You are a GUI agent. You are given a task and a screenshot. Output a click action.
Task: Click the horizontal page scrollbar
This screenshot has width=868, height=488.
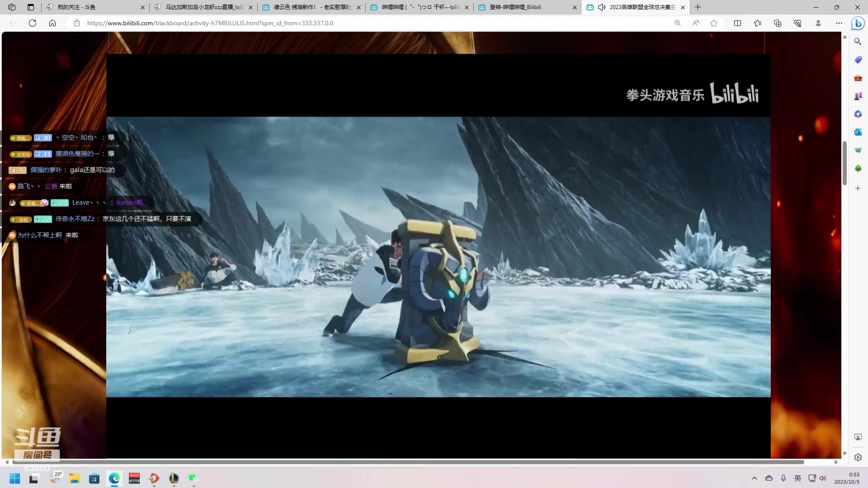pos(408,462)
